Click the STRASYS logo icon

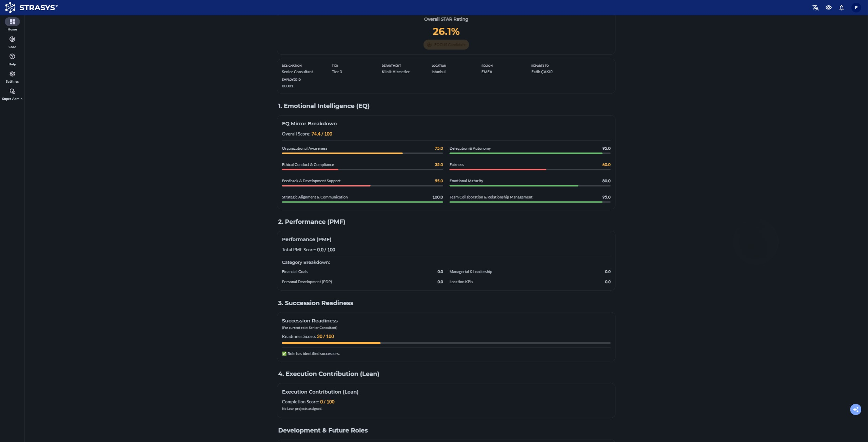tap(11, 7)
